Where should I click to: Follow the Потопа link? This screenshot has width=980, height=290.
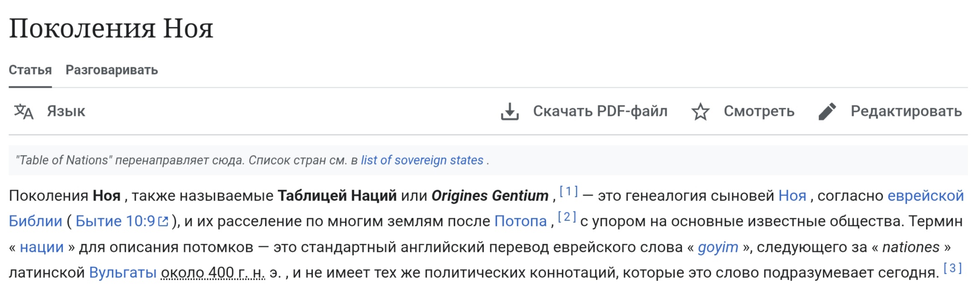tap(520, 221)
